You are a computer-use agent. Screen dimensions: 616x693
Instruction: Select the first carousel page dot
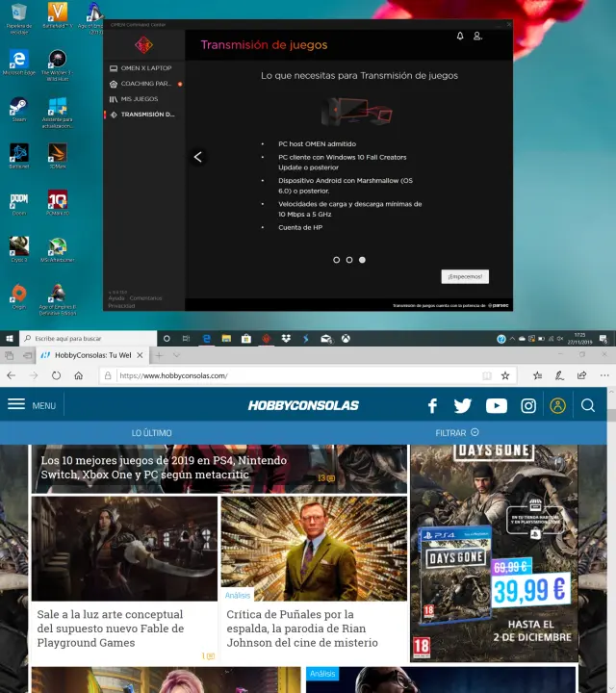(x=337, y=260)
